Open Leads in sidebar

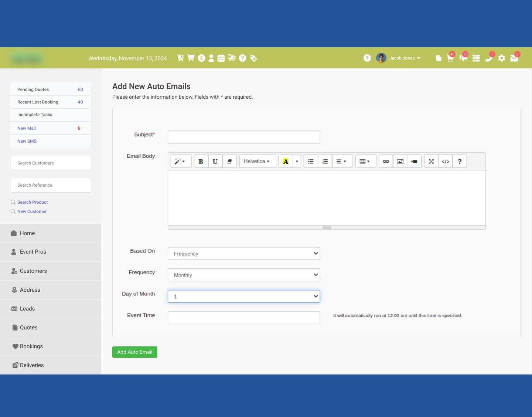coord(51,309)
